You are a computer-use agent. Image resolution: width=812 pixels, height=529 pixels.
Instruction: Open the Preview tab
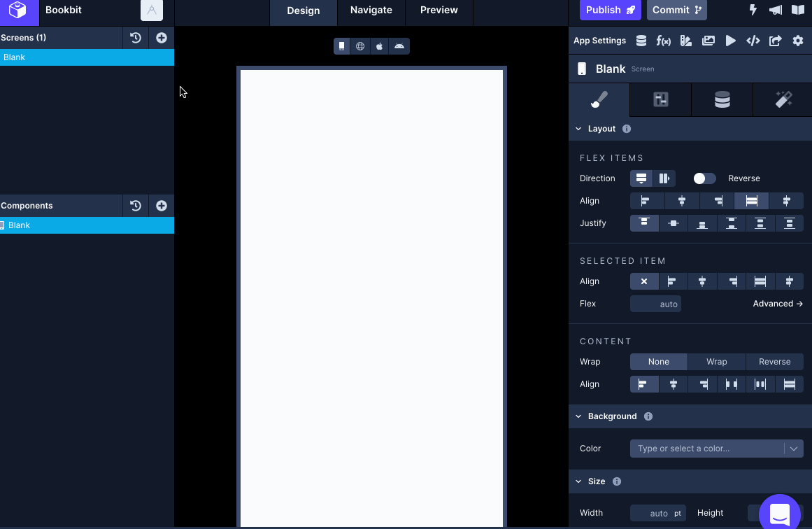(x=439, y=10)
